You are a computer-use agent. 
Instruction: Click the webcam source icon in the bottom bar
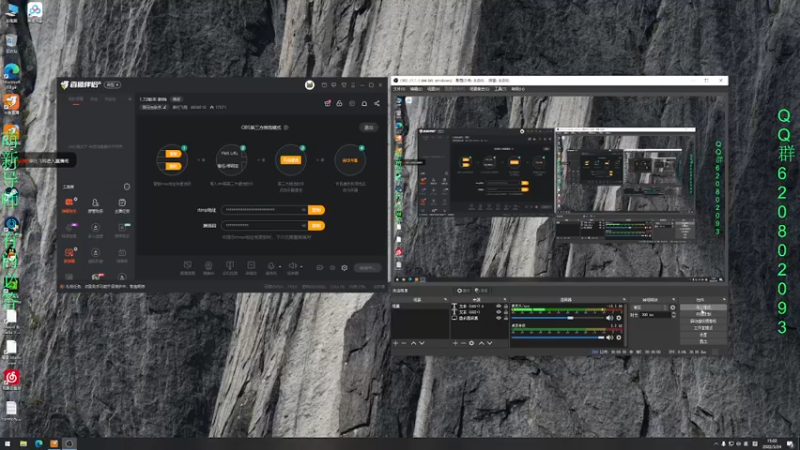tap(208, 265)
